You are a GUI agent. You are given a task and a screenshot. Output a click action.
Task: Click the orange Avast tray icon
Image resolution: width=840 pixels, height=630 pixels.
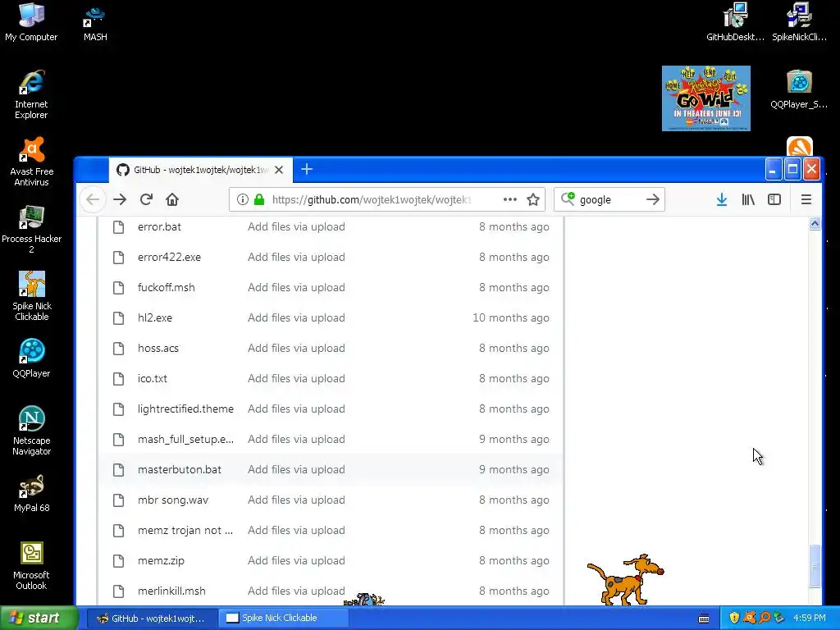coord(750,618)
